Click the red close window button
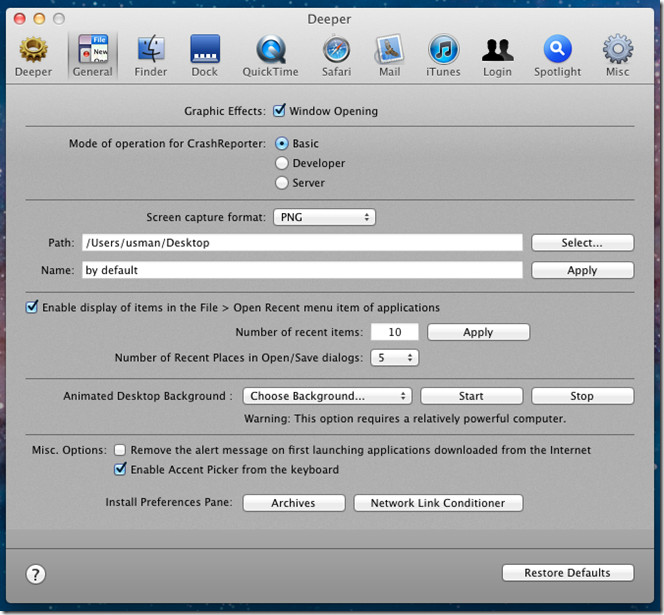 click(x=19, y=19)
